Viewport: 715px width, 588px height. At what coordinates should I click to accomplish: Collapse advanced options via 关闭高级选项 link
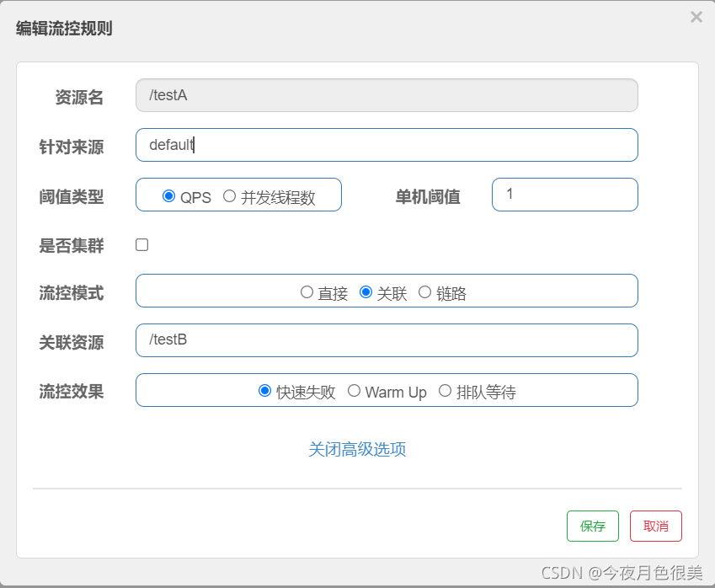[357, 449]
